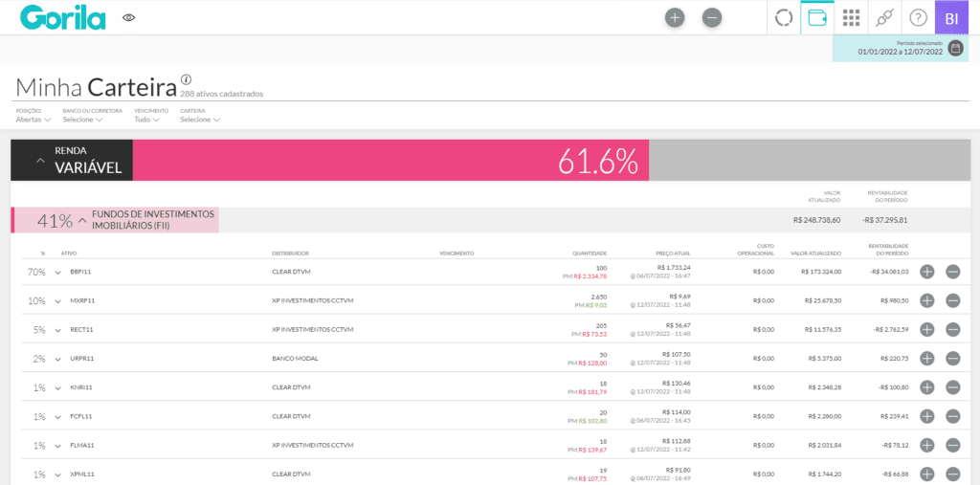
Task: Open the help question mark icon
Action: [918, 18]
